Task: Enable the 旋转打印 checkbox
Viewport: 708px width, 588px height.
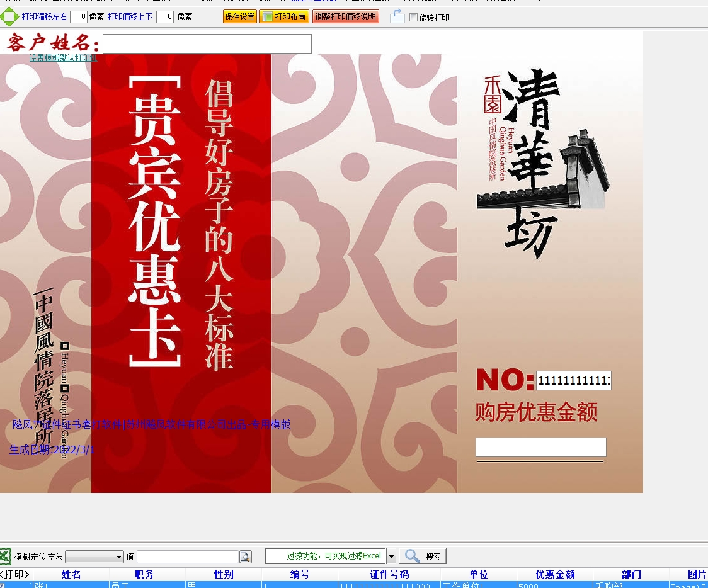Action: [x=414, y=18]
